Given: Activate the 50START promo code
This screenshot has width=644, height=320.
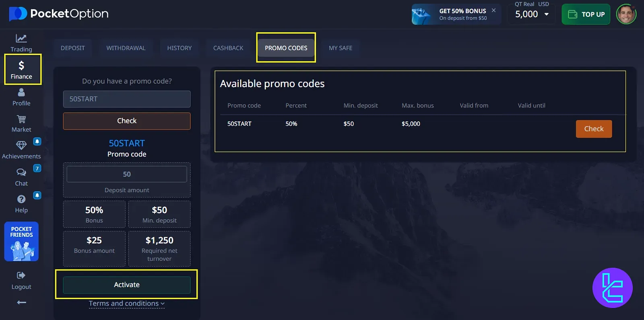Looking at the screenshot, I should click(127, 285).
